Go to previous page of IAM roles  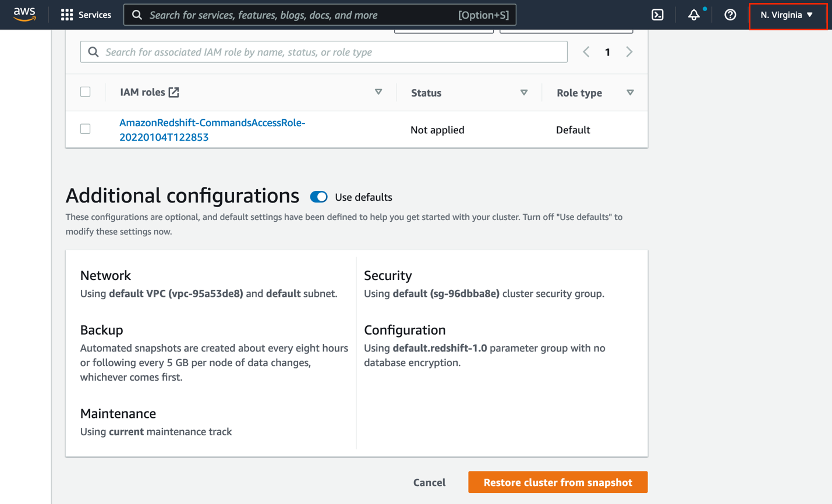[x=586, y=52]
